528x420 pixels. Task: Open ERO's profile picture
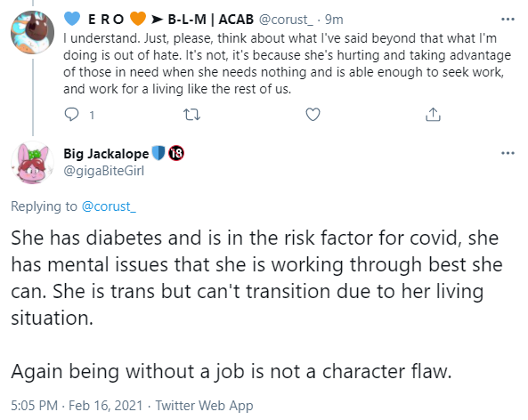click(x=32, y=32)
